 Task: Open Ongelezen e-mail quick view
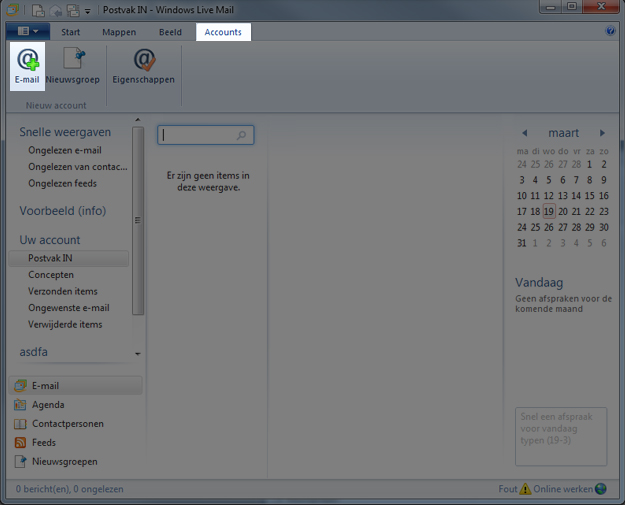point(65,150)
